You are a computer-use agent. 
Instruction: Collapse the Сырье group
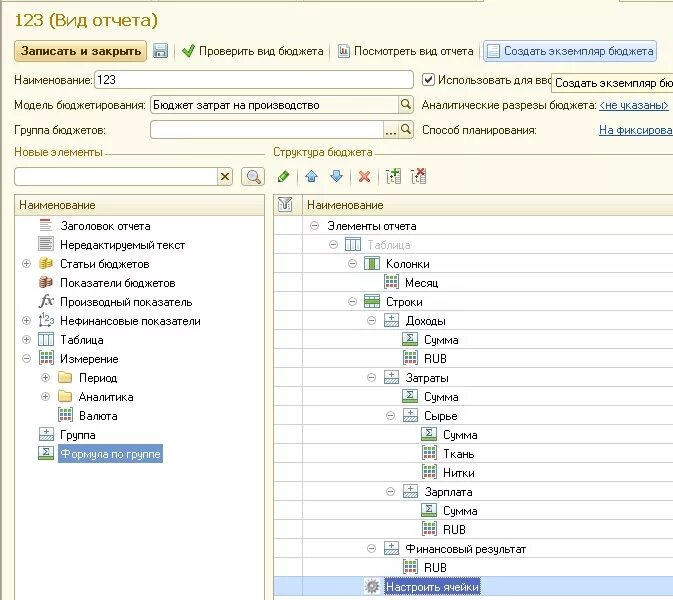(390, 415)
